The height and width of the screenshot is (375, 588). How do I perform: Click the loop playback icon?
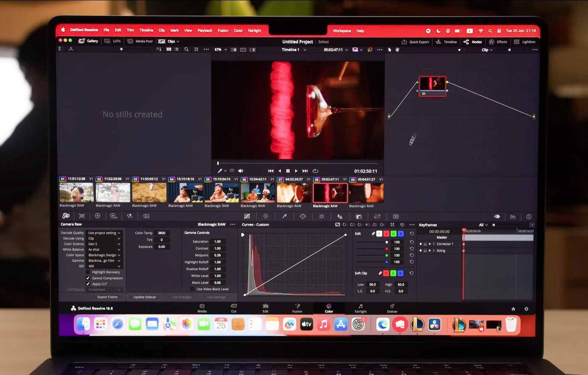coord(315,171)
